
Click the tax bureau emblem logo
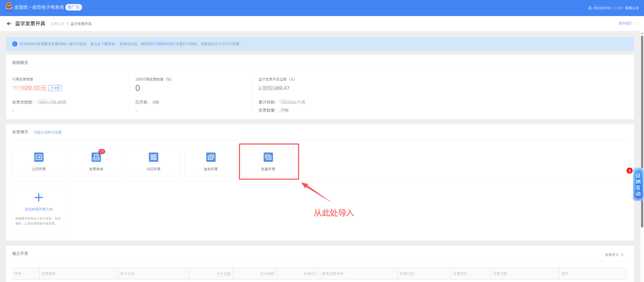tap(9, 8)
